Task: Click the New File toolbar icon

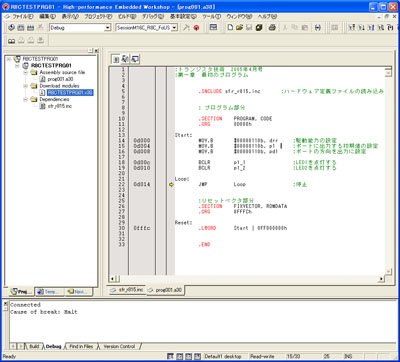Action: pyautogui.click(x=230, y=28)
